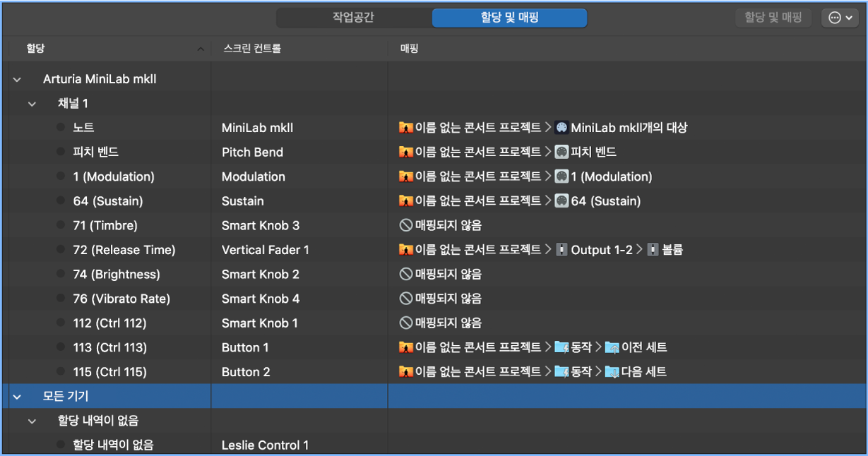Viewport: 868px width, 456px height.
Task: Collapse the 채널 1 group
Action: pos(32,104)
